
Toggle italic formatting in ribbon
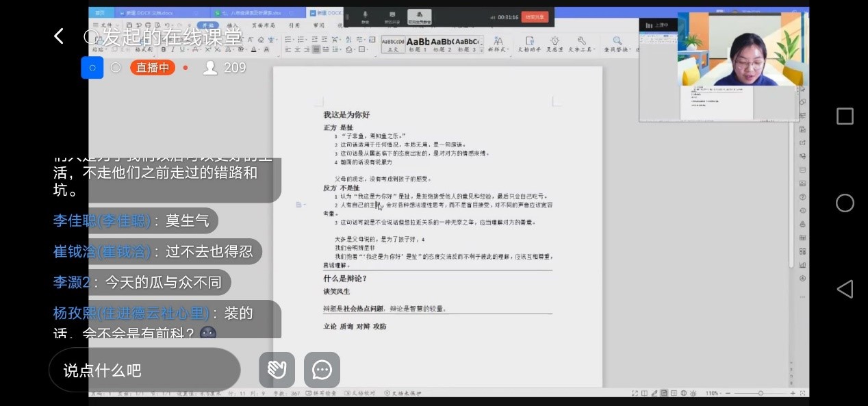click(173, 49)
